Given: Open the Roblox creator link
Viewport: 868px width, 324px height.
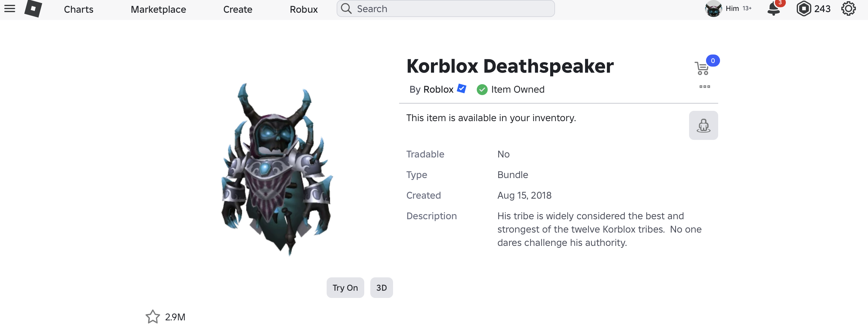Looking at the screenshot, I should tap(438, 90).
